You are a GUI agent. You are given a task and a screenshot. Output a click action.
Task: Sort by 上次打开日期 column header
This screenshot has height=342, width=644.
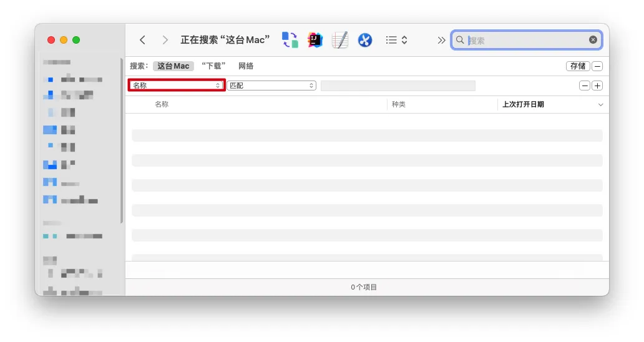coord(523,104)
